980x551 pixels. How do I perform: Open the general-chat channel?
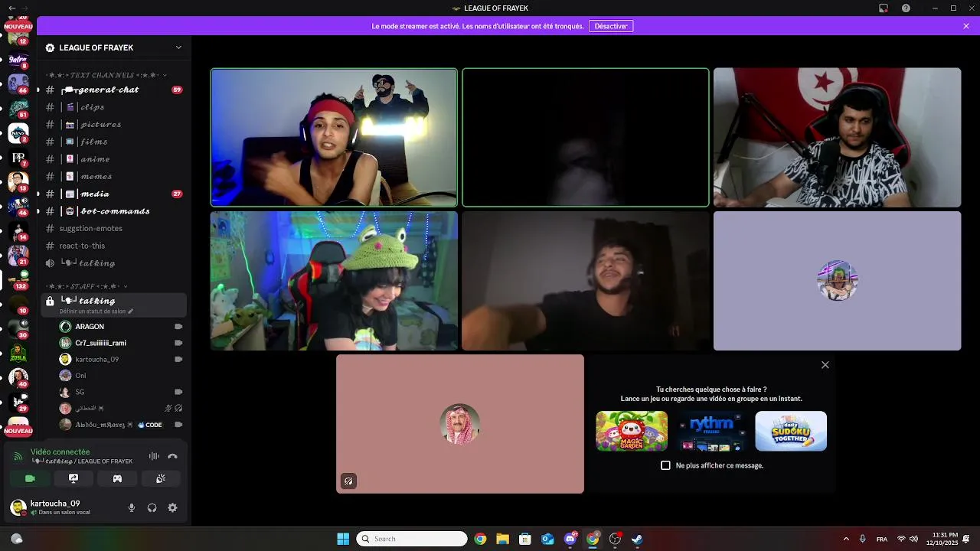(x=113, y=90)
